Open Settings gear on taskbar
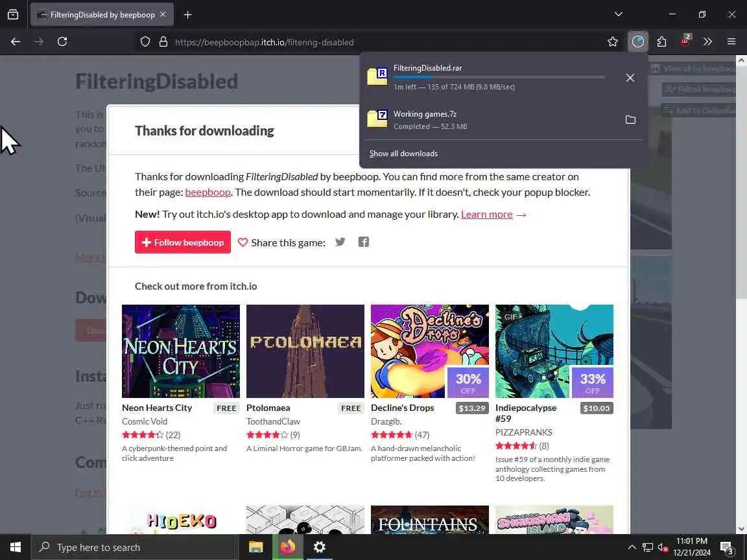Viewport: 747px width, 560px height. coord(319,547)
